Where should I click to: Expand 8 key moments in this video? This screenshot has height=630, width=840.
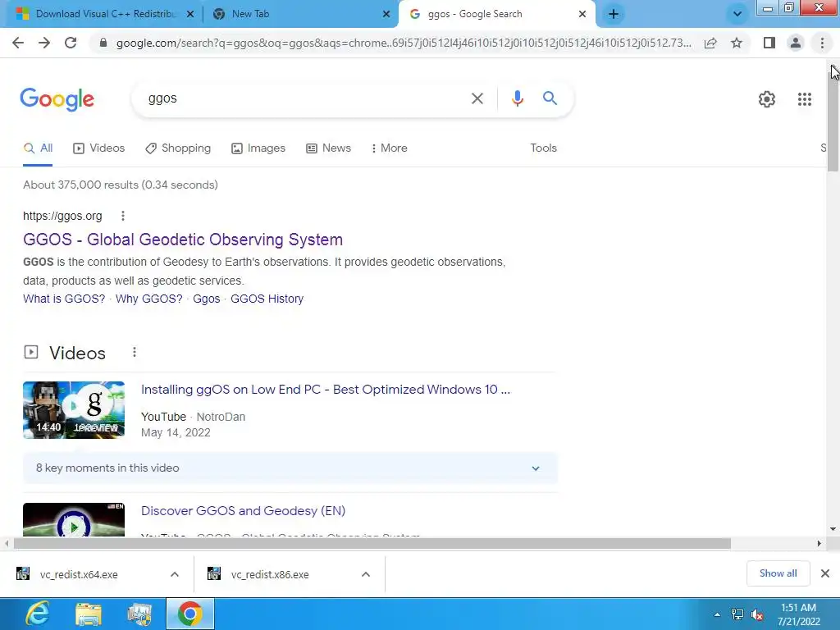pos(290,468)
